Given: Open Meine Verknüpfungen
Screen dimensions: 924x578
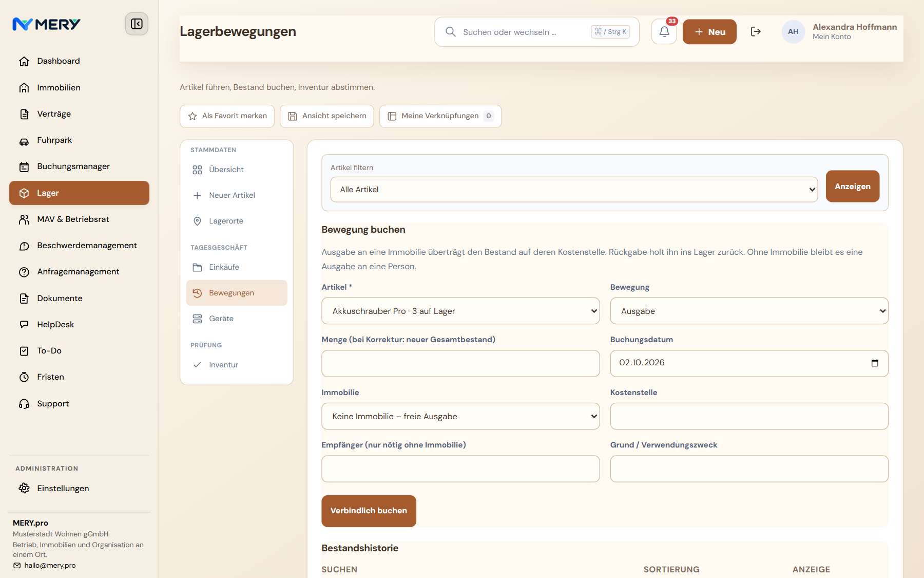Looking at the screenshot, I should 440,116.
